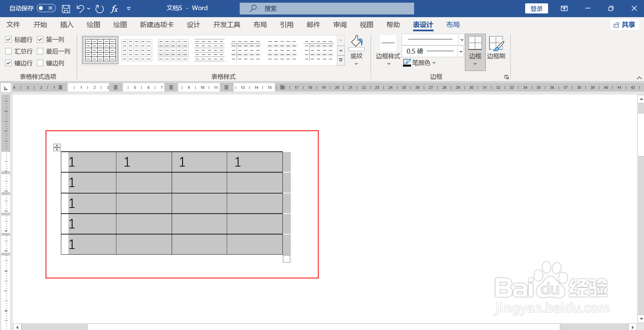Open the Mailings (邮件) tab
The width and height of the screenshot is (644, 330).
[x=313, y=25]
